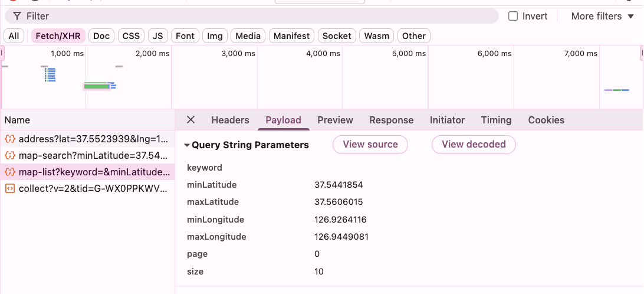
Task: Select the map-search request row
Action: (x=93, y=156)
